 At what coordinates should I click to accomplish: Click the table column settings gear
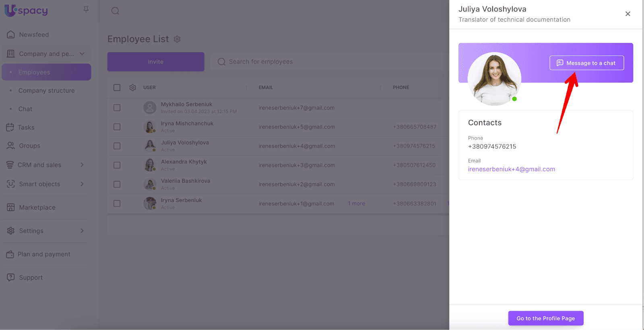[x=132, y=87]
